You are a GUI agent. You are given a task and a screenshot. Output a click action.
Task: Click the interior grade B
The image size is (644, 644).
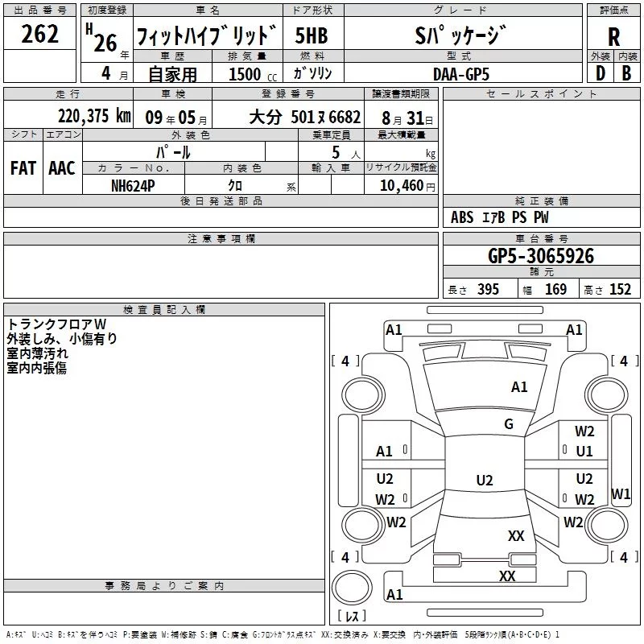[x=627, y=73]
